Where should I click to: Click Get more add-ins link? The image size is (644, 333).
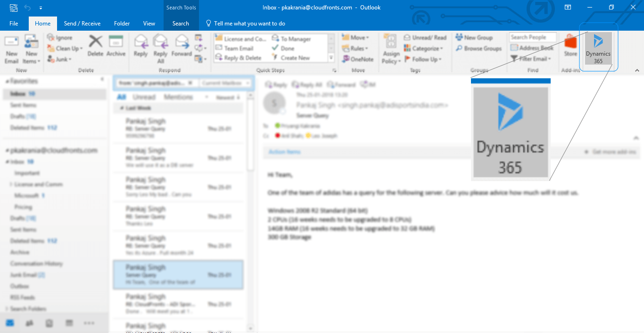pos(611,152)
